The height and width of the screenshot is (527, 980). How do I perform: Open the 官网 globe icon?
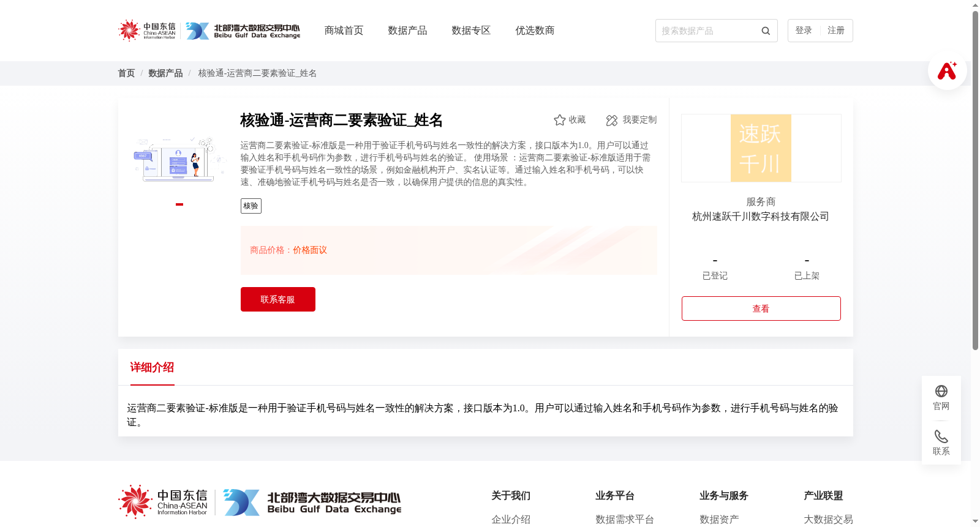(x=941, y=391)
